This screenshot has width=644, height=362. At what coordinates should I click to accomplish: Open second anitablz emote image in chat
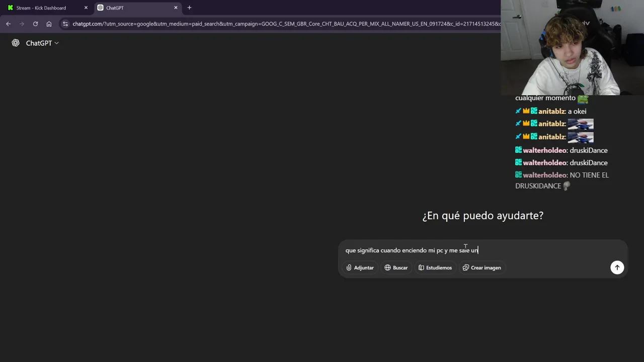tap(581, 137)
